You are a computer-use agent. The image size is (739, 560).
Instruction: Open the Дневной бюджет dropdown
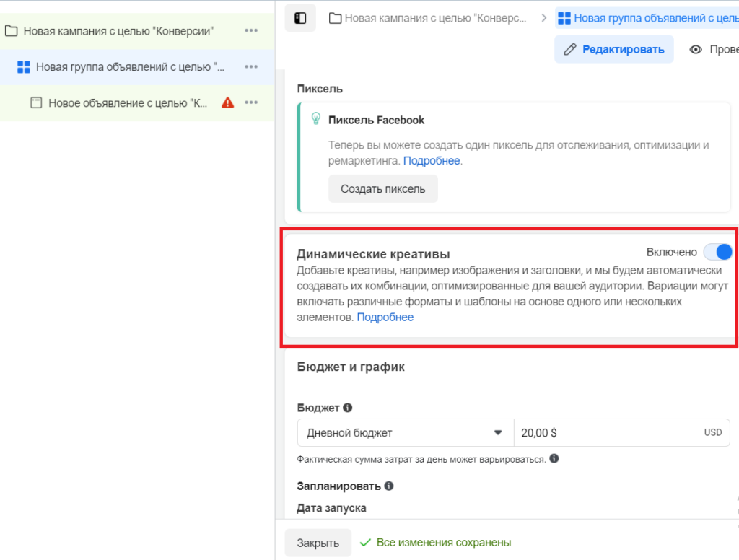point(404,433)
